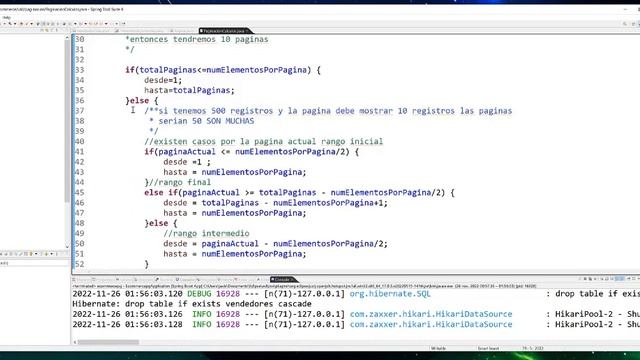Screen dimensions: 640x360
Task: Click the '}//rango final' comment line
Action: (x=178, y=182)
